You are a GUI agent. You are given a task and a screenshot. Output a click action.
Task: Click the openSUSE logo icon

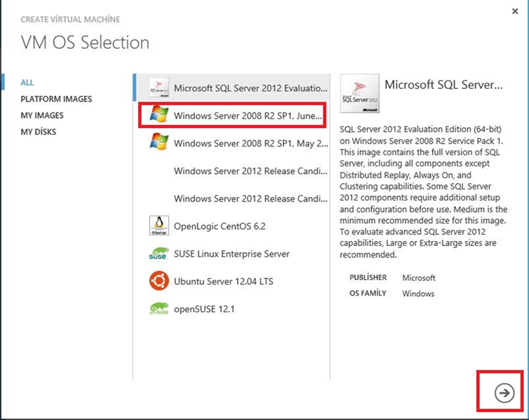159,308
